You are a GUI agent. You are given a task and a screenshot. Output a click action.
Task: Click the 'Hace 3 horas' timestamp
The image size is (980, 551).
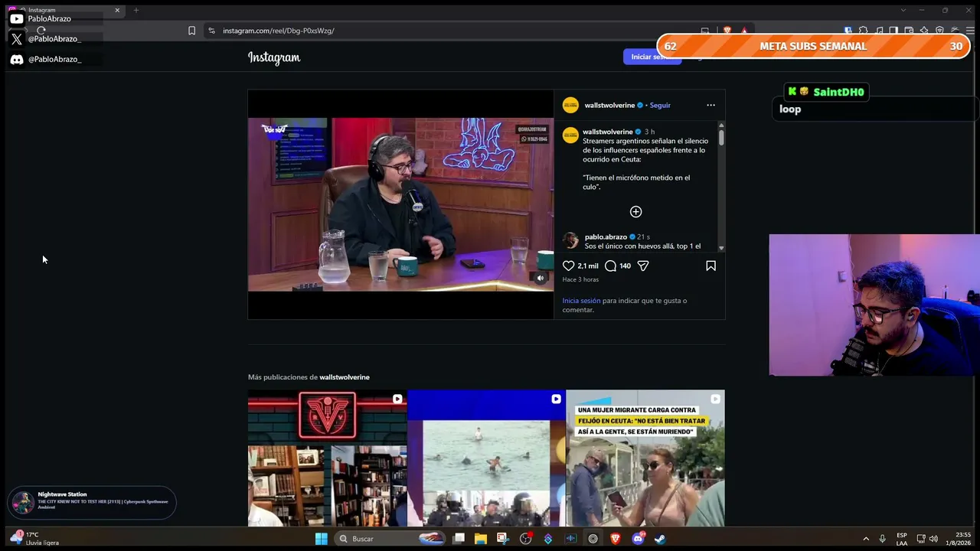point(580,279)
